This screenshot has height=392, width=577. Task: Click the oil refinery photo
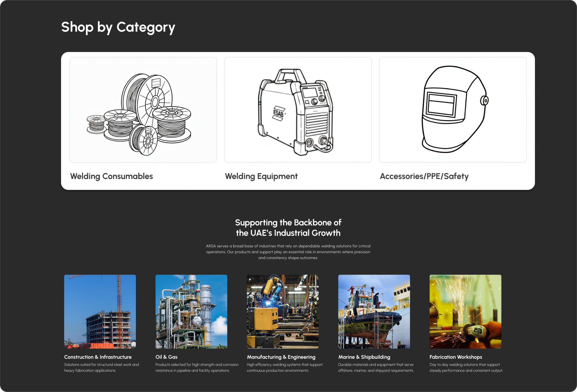click(191, 311)
